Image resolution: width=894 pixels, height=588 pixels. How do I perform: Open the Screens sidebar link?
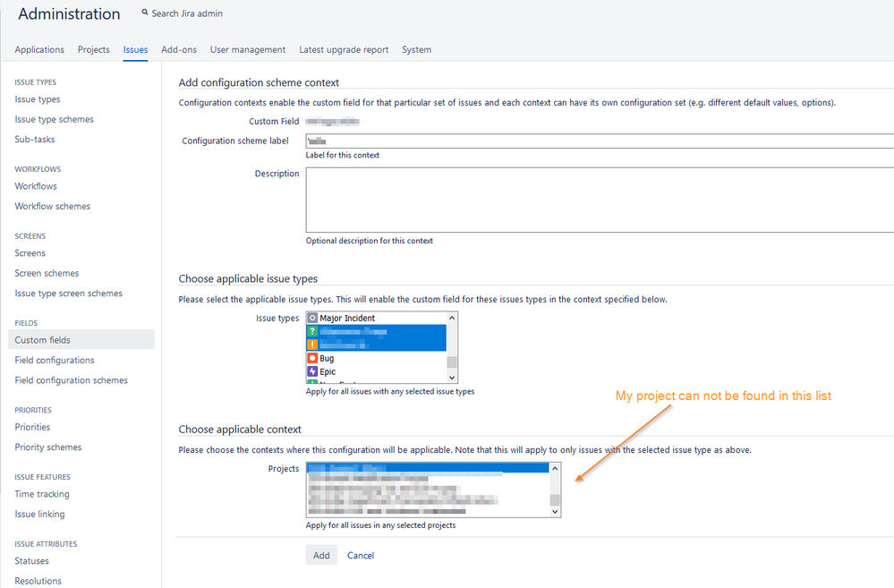[x=30, y=252]
